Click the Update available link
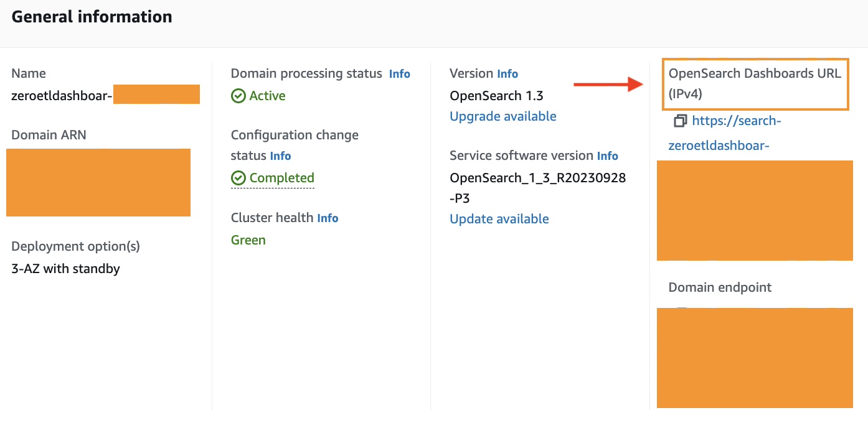Image resolution: width=868 pixels, height=423 pixels. [x=499, y=219]
